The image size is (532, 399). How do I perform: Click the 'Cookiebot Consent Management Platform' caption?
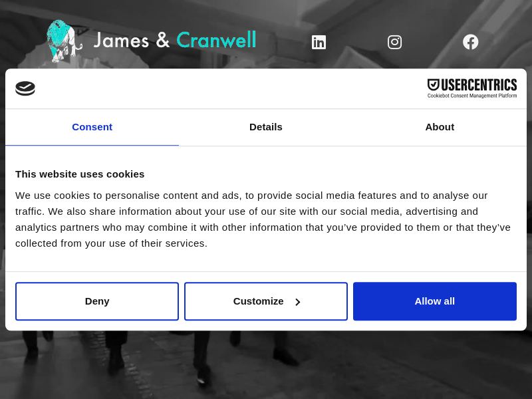coord(471,96)
